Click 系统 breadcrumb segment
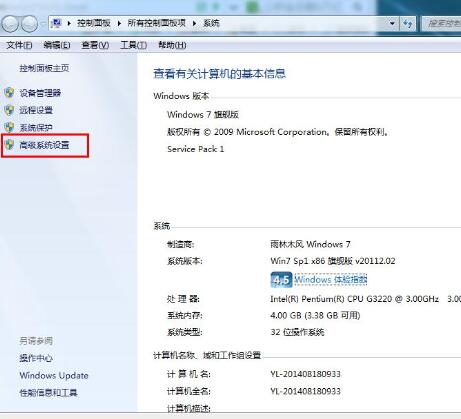 (x=211, y=23)
